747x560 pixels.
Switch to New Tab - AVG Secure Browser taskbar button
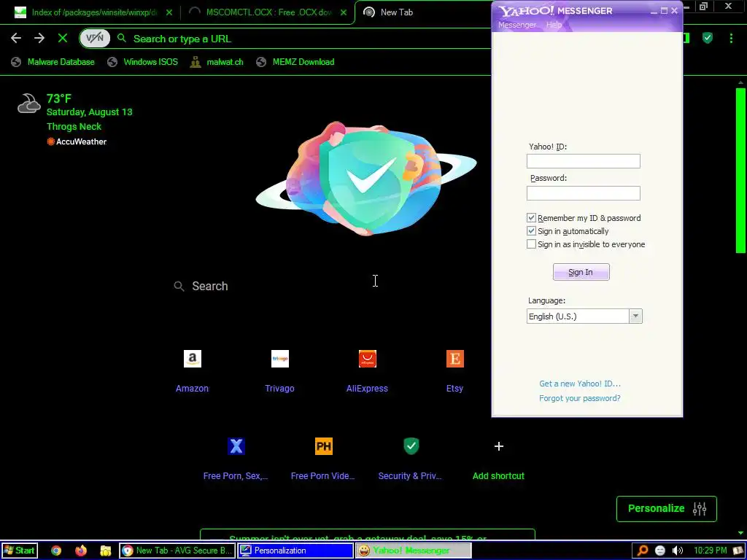click(x=177, y=551)
